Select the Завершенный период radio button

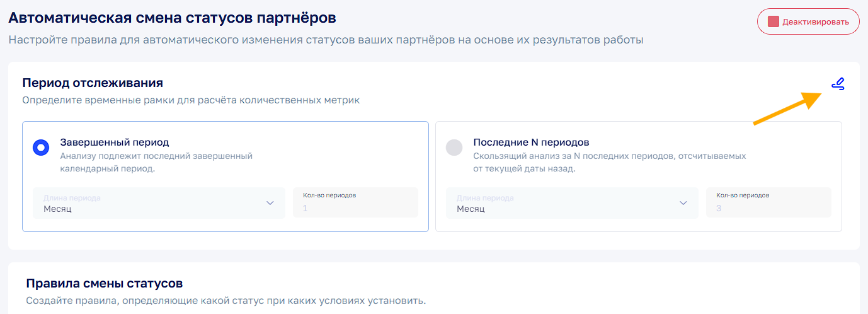tap(41, 148)
